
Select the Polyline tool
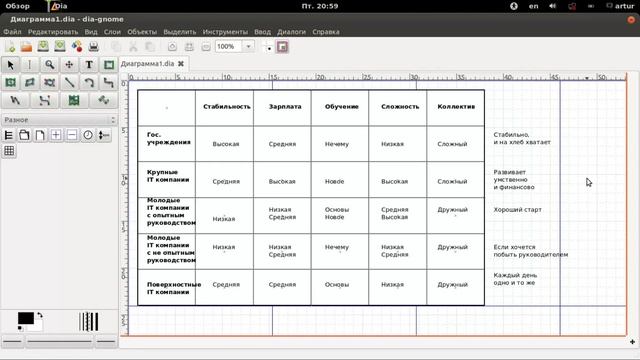15,100
